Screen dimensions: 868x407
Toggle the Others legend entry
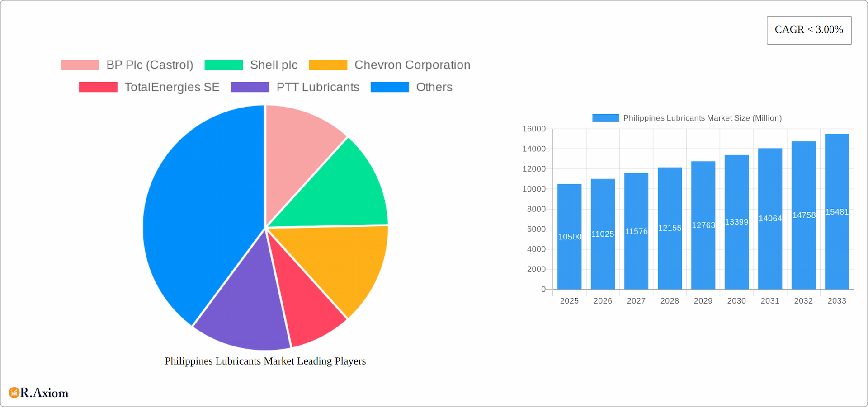point(434,87)
